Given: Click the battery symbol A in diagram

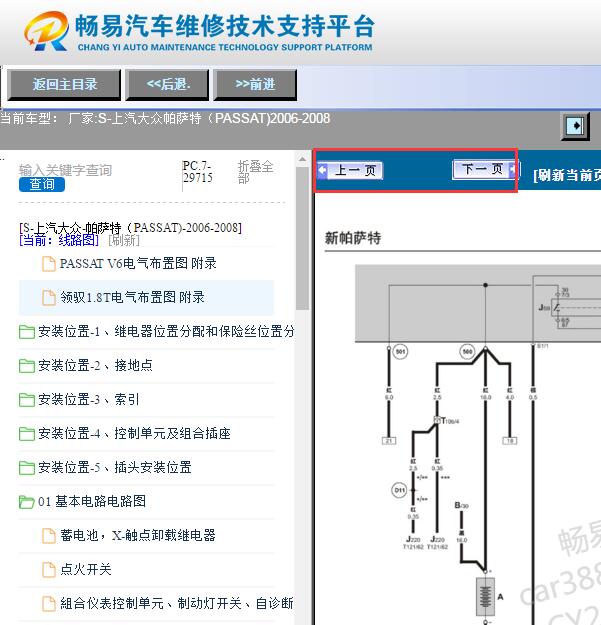Looking at the screenshot, I should 485,597.
